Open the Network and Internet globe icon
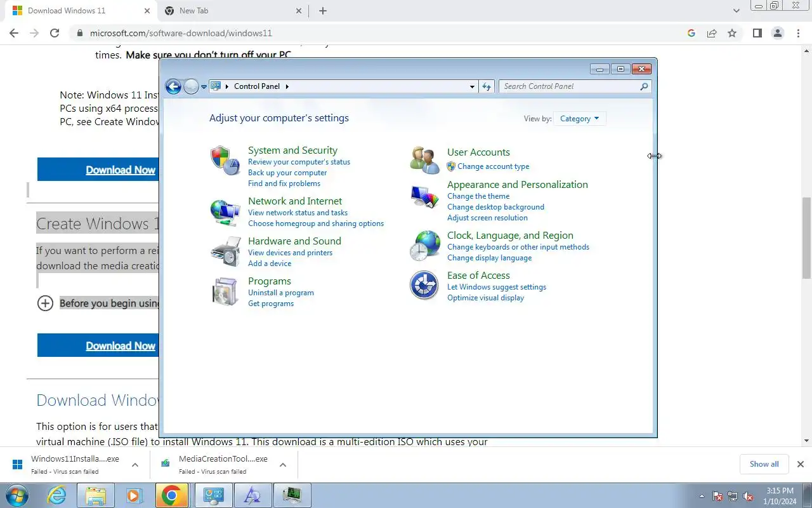The image size is (812, 508). click(x=225, y=211)
